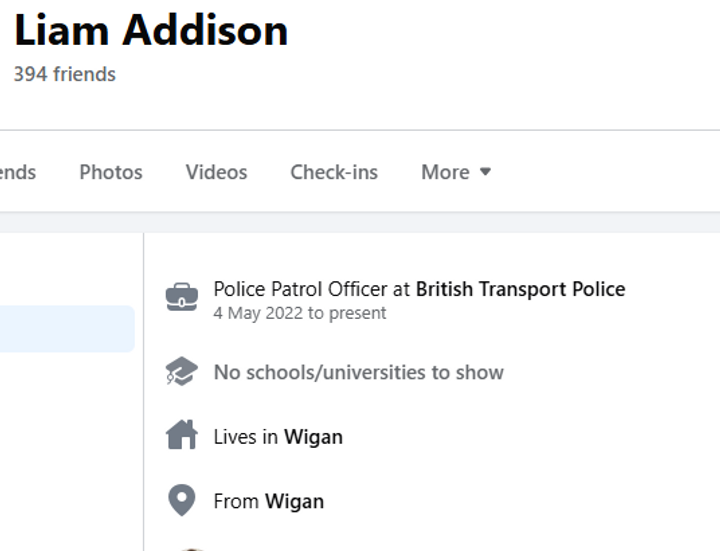This screenshot has height=551, width=720.
Task: Click the 4 May 2022 to present date
Action: coord(299,313)
